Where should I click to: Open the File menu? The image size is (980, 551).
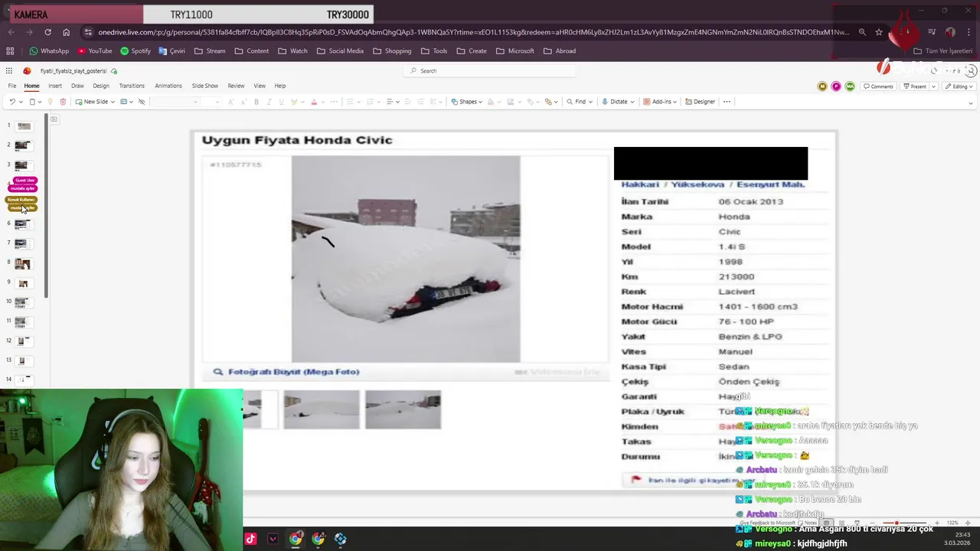tap(12, 86)
